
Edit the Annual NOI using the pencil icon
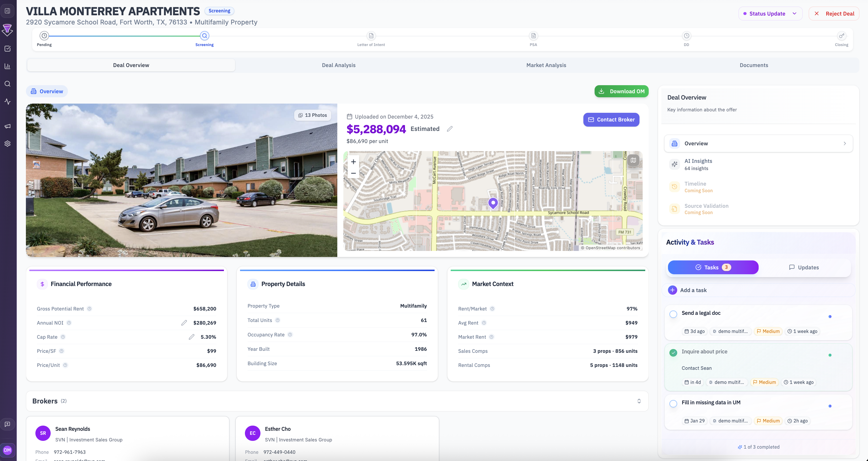pyautogui.click(x=184, y=323)
